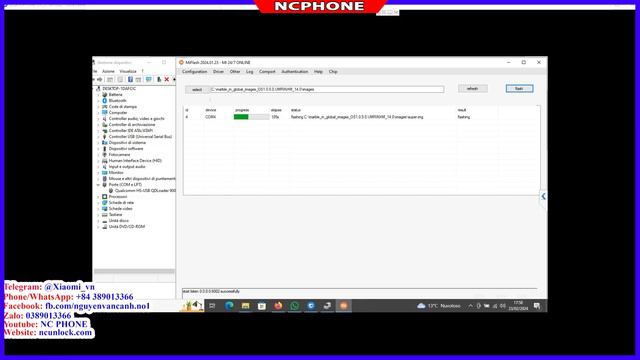640x360 pixels.
Task: Open the Log menu in MiFlash
Action: coord(249,71)
